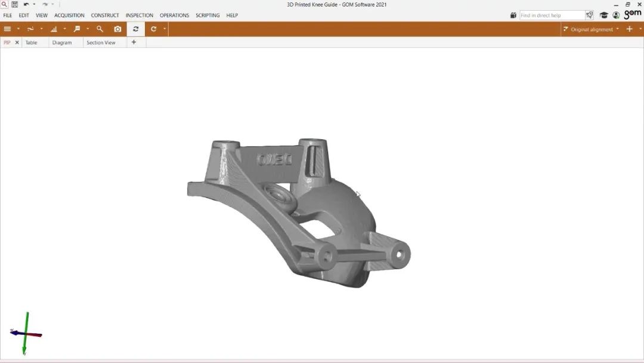Viewport: 644px width, 363px height.
Task: Click the bar chart icon in toolbar
Action: pyautogui.click(x=54, y=29)
